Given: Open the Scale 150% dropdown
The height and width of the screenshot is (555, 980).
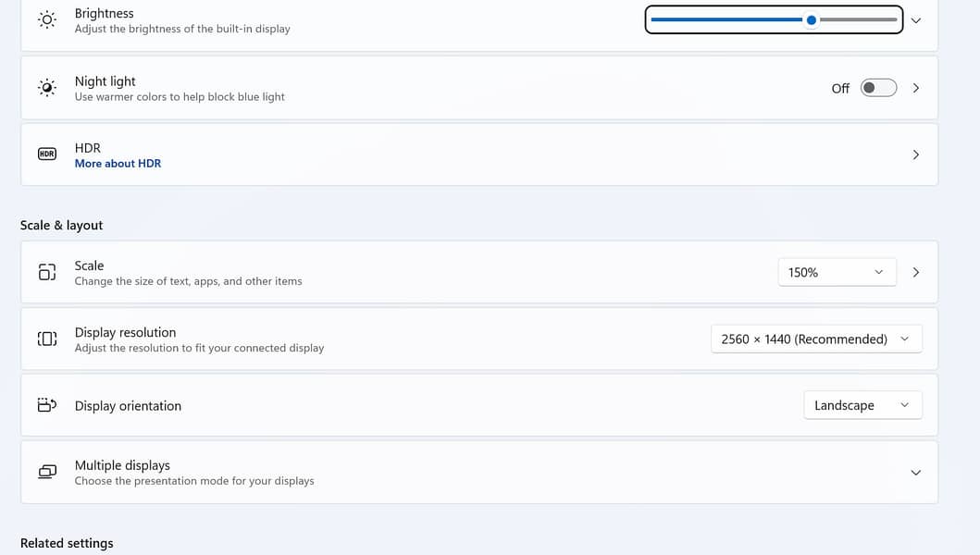Looking at the screenshot, I should tap(837, 272).
